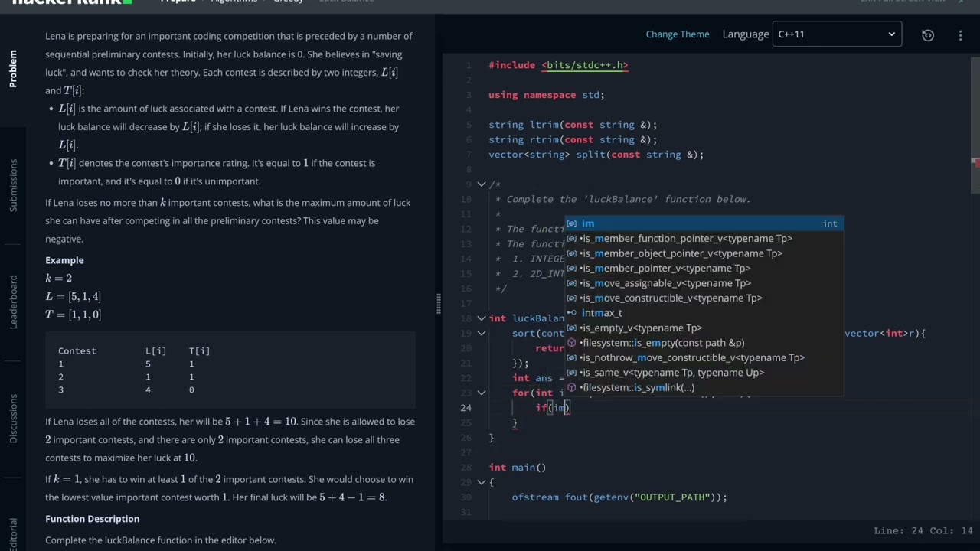Screen dimensions: 980x551
Task: Click the 'k = 2' example line
Action: 58,279
